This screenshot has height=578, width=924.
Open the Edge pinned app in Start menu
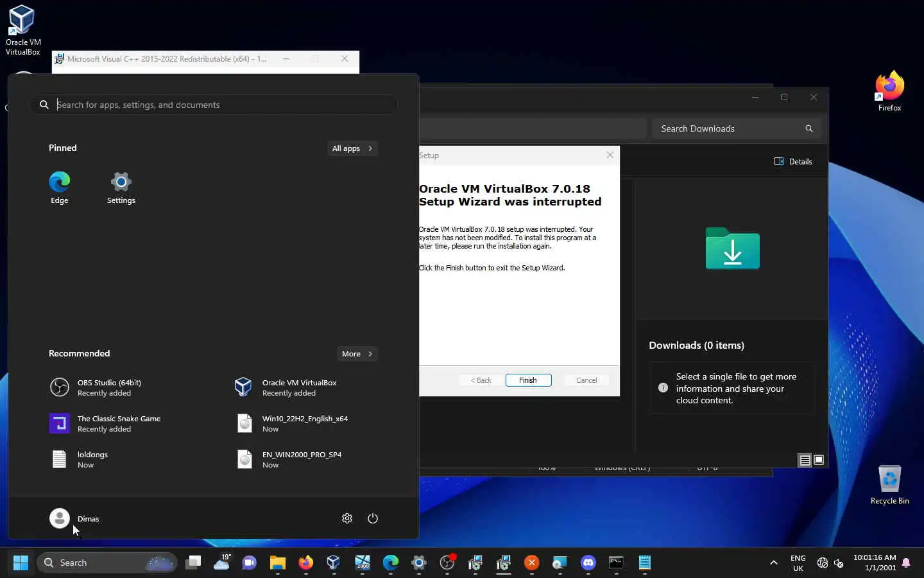point(60,188)
